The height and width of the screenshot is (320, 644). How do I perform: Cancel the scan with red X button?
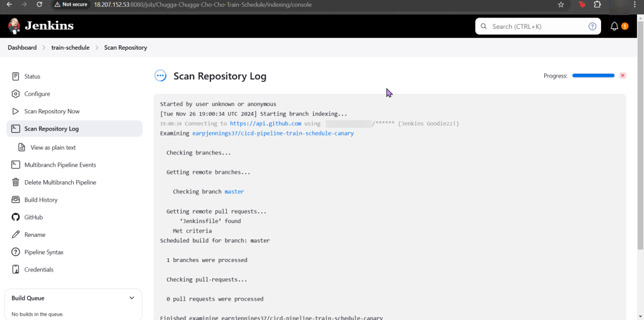click(623, 76)
